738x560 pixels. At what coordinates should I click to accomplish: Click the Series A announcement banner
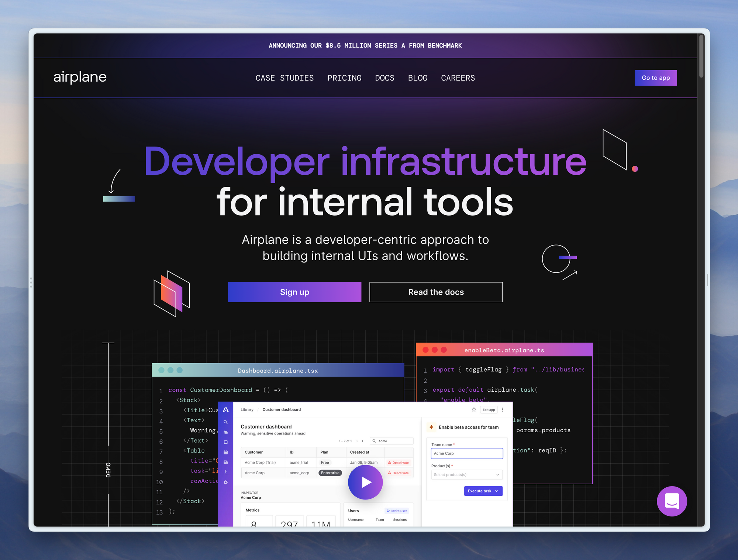[x=365, y=45]
